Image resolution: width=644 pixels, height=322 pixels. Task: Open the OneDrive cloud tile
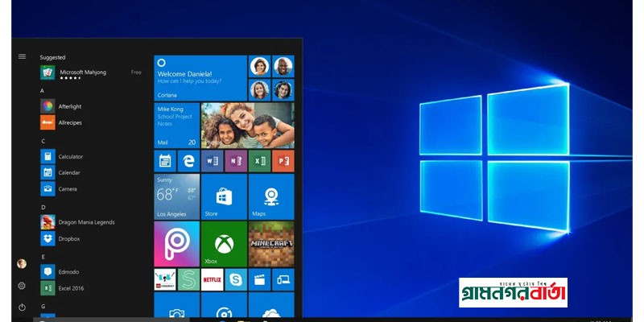(x=271, y=305)
